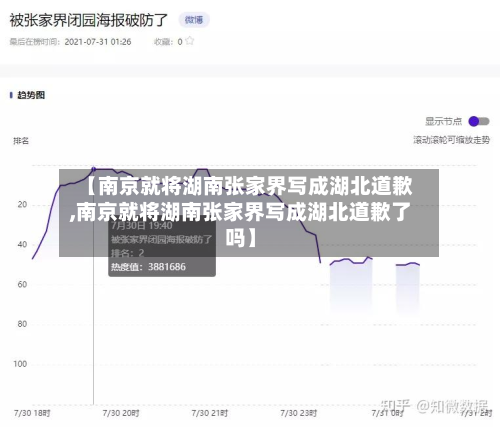Click the 7/30 23时 axis label
Viewport: 500px width, 427px height.
coord(298,414)
